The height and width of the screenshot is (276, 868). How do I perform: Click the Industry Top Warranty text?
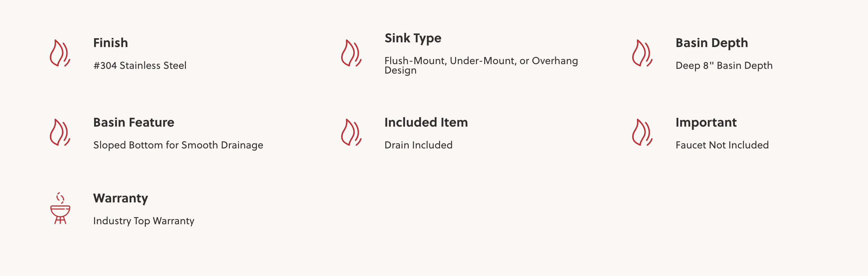pos(144,221)
